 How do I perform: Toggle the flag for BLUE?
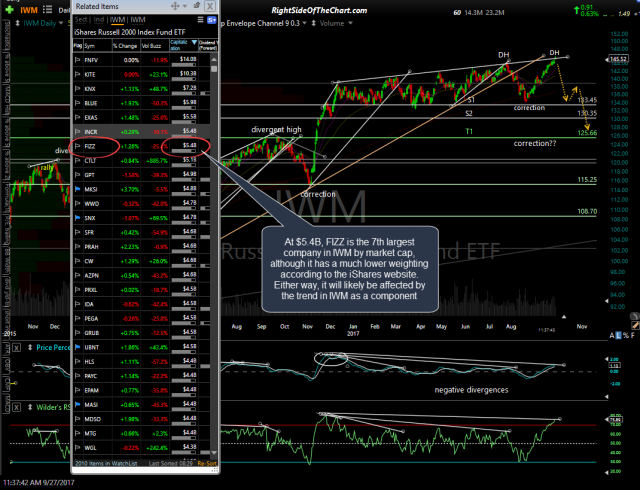click(78, 103)
